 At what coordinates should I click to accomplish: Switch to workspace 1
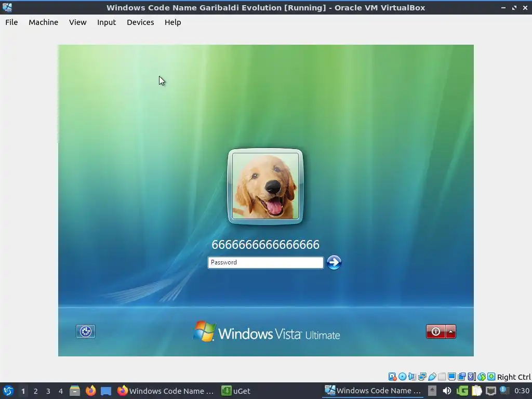click(x=23, y=391)
